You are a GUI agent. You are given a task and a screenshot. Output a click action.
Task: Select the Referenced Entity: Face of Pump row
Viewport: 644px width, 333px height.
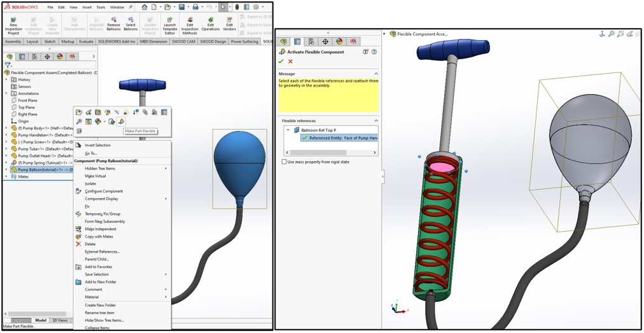pyautogui.click(x=339, y=138)
